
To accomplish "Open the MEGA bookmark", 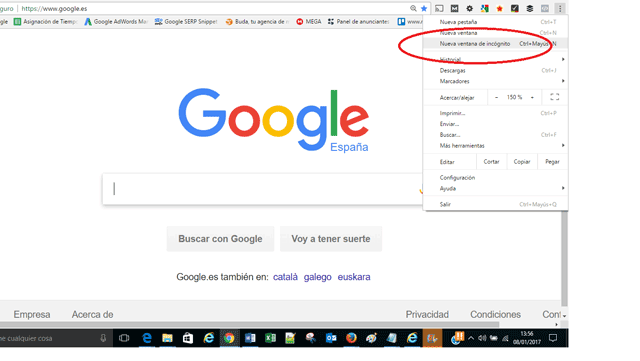I will tap(309, 22).
